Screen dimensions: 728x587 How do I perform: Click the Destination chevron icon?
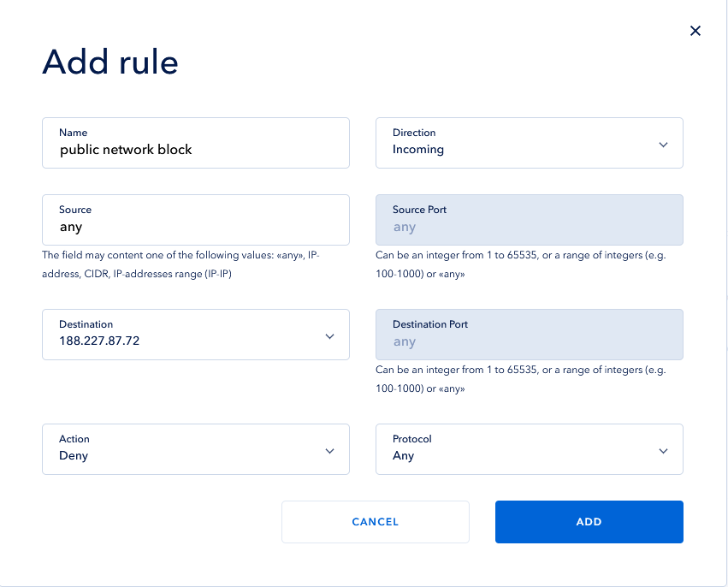(329, 336)
